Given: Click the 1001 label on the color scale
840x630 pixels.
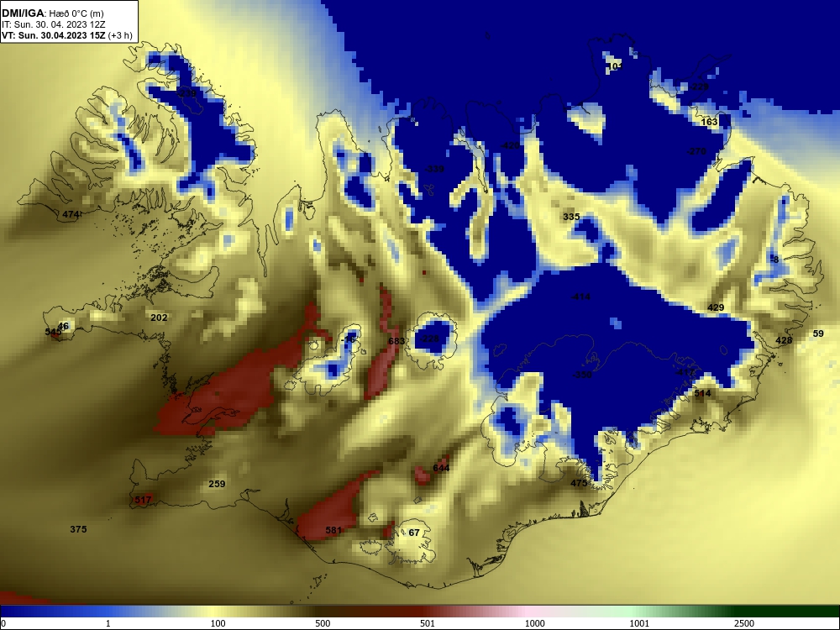Looking at the screenshot, I should point(639,623).
